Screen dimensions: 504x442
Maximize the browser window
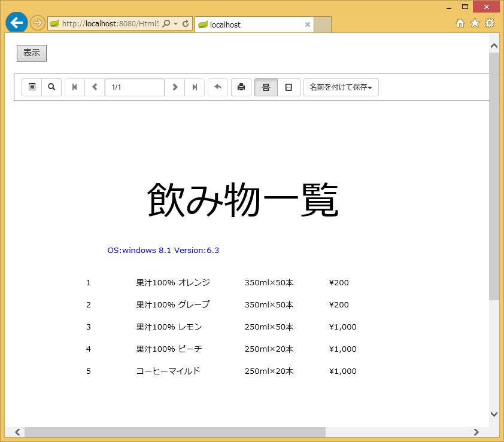click(464, 7)
